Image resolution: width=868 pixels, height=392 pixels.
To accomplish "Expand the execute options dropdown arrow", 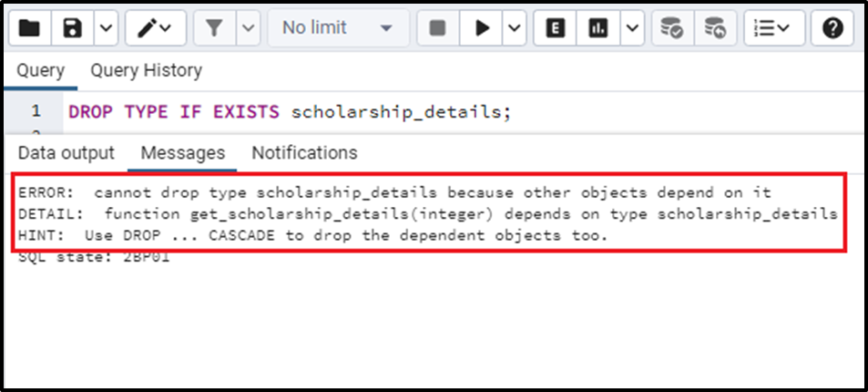I will tap(516, 28).
